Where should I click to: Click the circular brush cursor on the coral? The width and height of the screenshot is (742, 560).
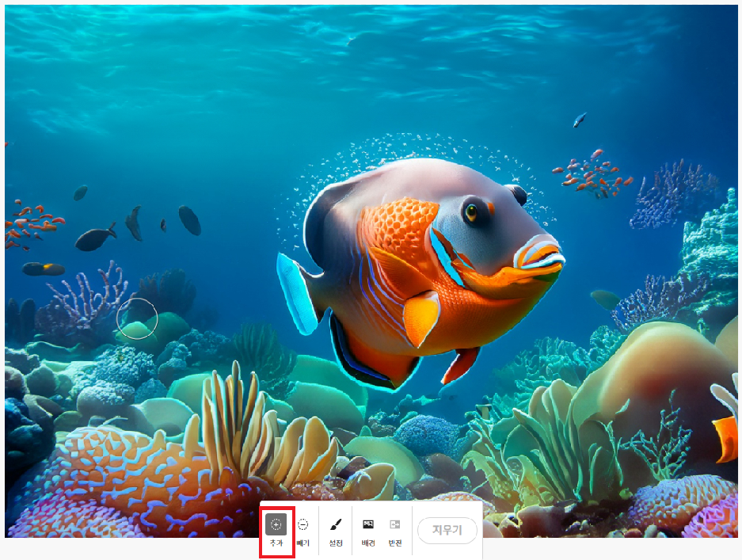pyautogui.click(x=137, y=318)
